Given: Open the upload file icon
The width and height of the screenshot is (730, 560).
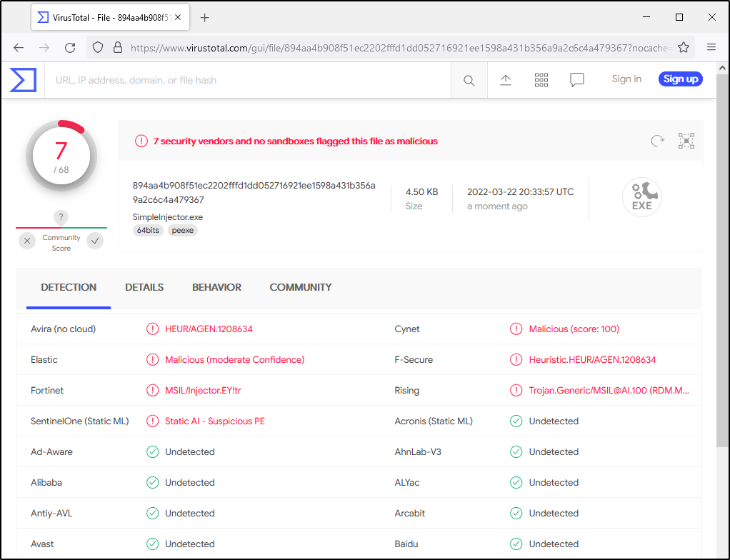Looking at the screenshot, I should point(506,80).
